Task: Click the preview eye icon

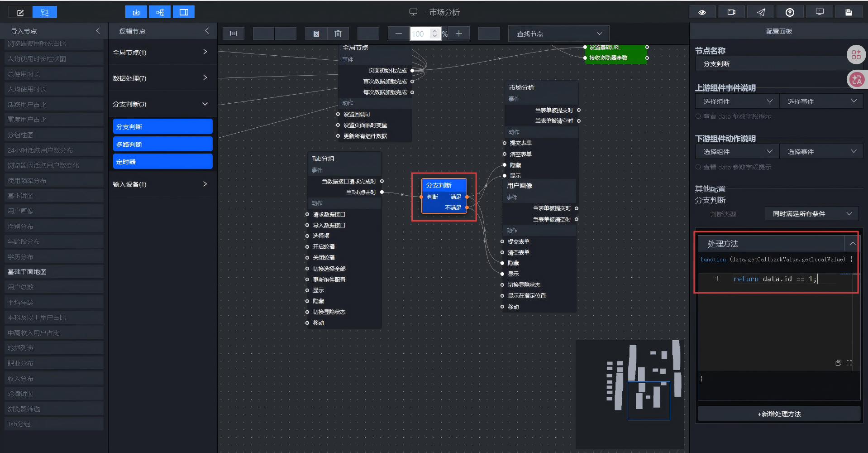Action: pos(702,12)
